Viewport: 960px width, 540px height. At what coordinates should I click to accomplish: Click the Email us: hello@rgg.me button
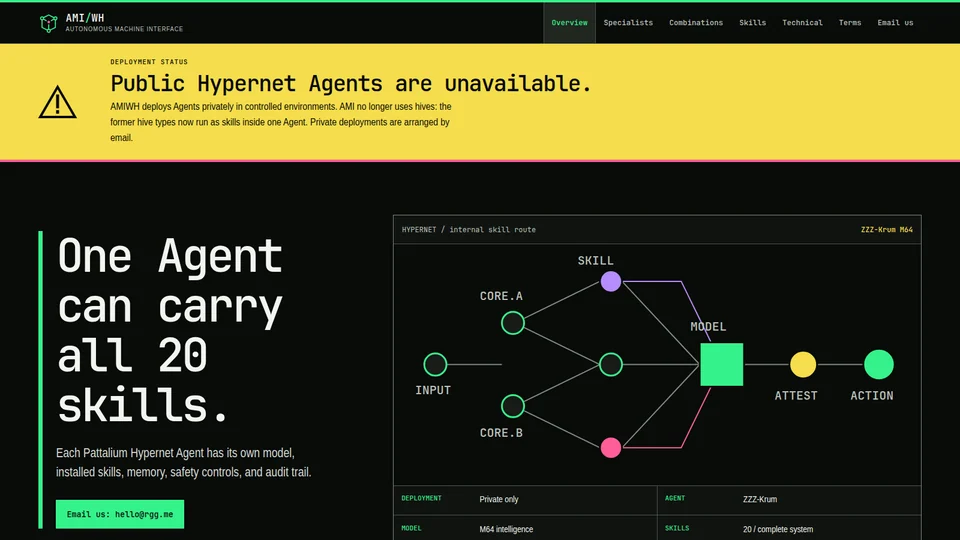point(120,514)
